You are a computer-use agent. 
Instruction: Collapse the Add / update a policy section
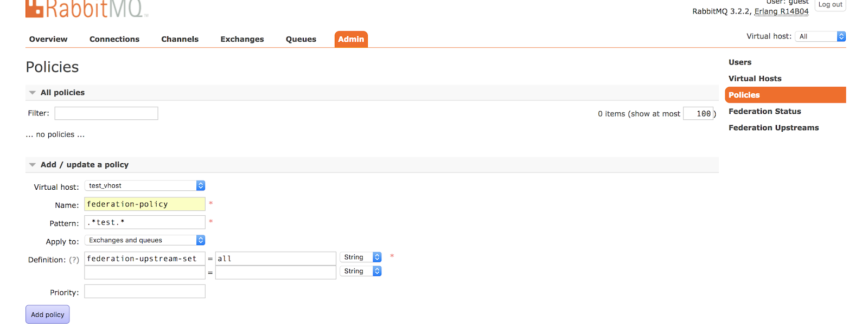(x=32, y=164)
